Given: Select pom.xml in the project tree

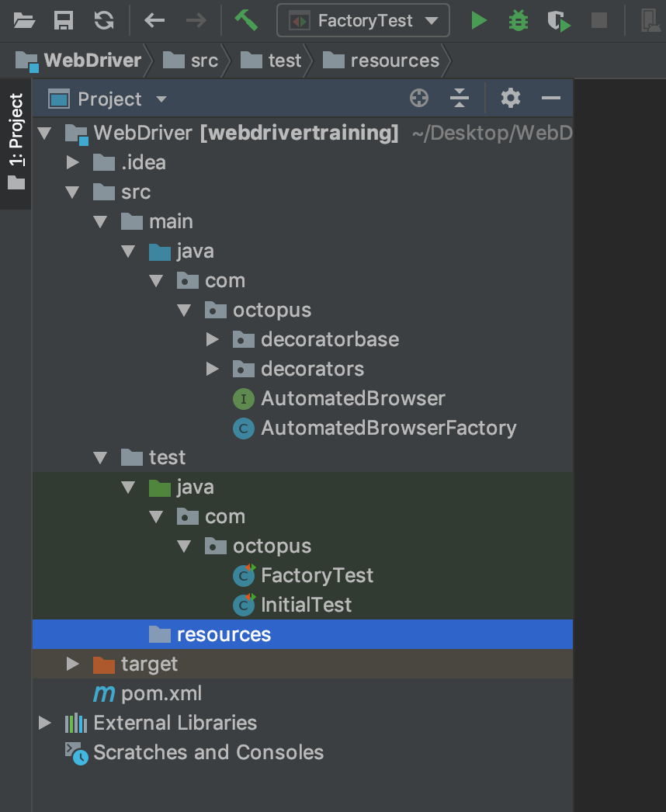Looking at the screenshot, I should click(x=161, y=693).
